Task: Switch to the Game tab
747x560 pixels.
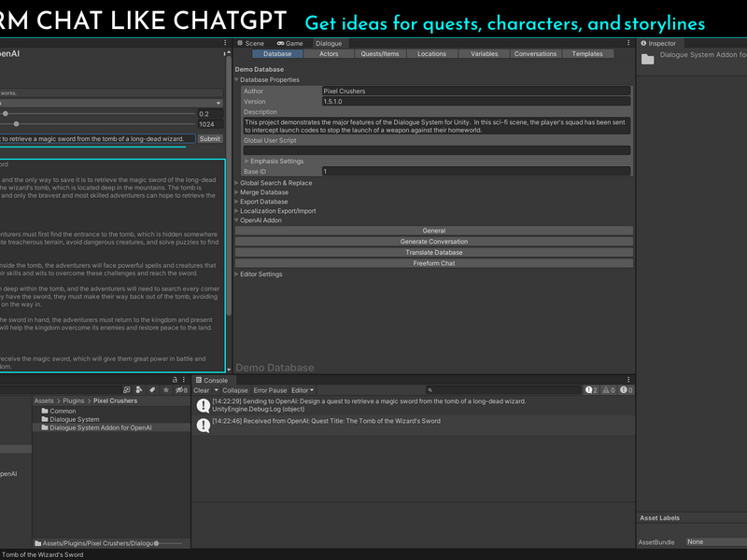Action: pos(290,43)
